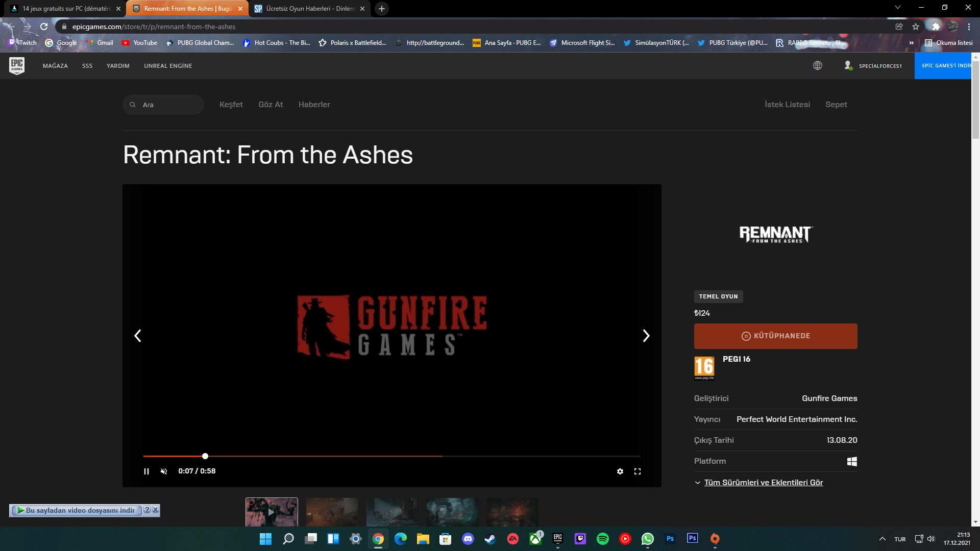The height and width of the screenshot is (551, 980).
Task: Open the Chrome extensions puzzle icon
Action: (x=935, y=27)
